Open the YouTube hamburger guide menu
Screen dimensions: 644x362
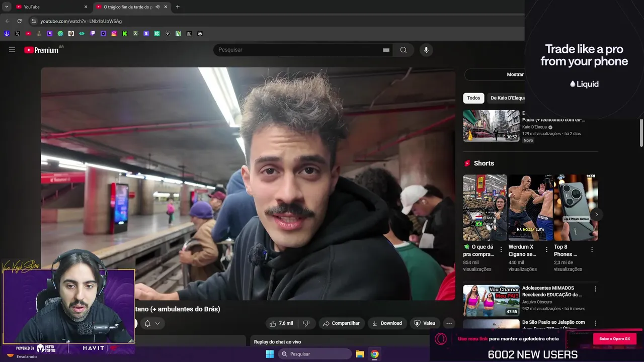[12, 50]
